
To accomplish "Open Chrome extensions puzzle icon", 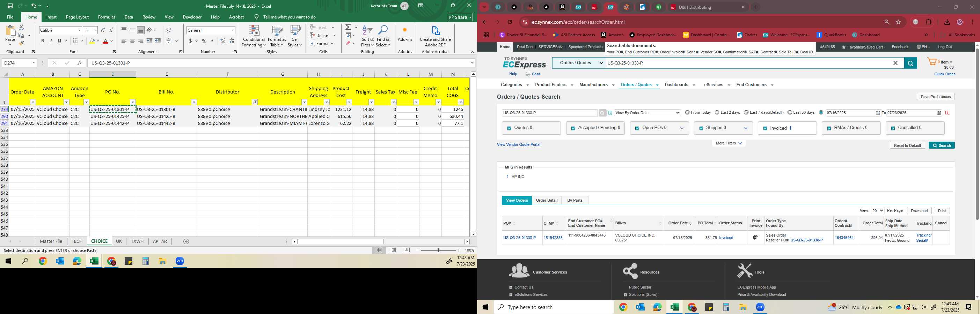I will point(929,22).
